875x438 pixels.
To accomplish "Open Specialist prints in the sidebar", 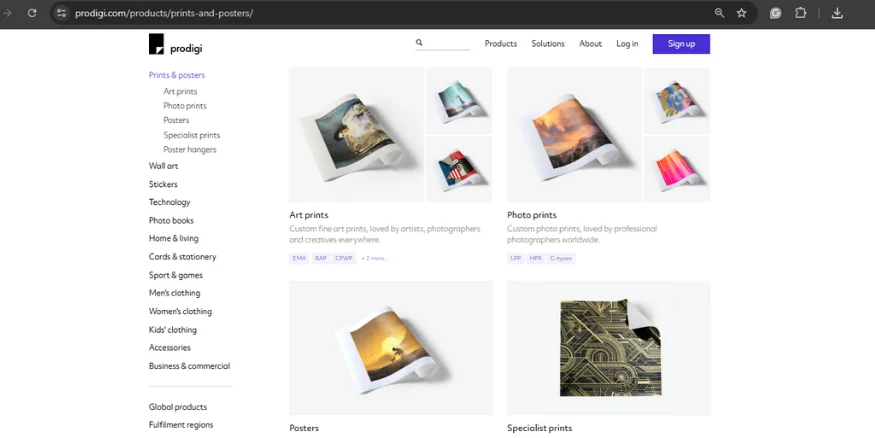I will [x=191, y=135].
